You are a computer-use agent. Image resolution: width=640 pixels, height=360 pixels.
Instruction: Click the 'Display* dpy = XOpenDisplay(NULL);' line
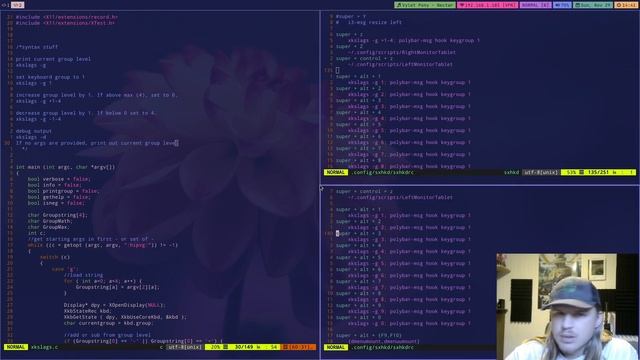pos(114,305)
